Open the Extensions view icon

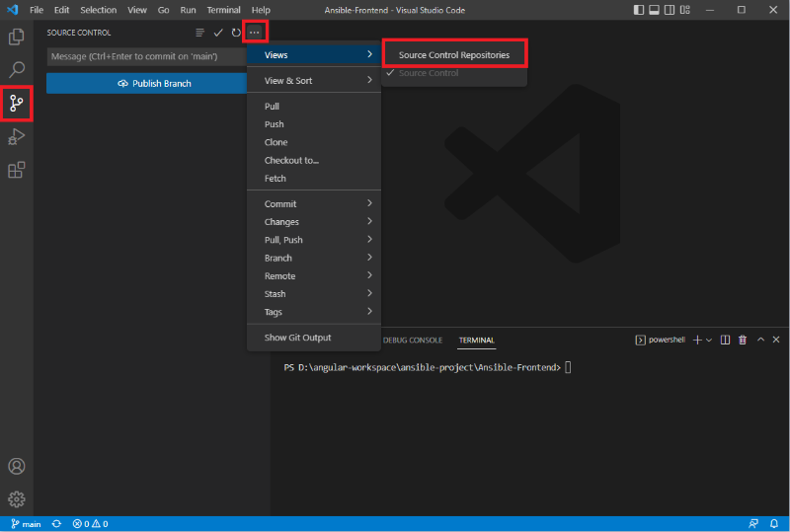(16, 170)
